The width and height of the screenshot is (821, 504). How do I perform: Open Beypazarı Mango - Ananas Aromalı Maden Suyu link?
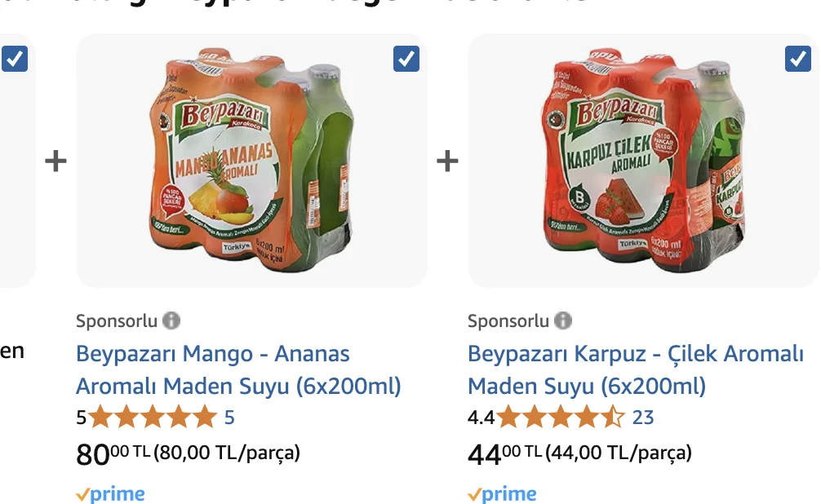click(x=237, y=369)
